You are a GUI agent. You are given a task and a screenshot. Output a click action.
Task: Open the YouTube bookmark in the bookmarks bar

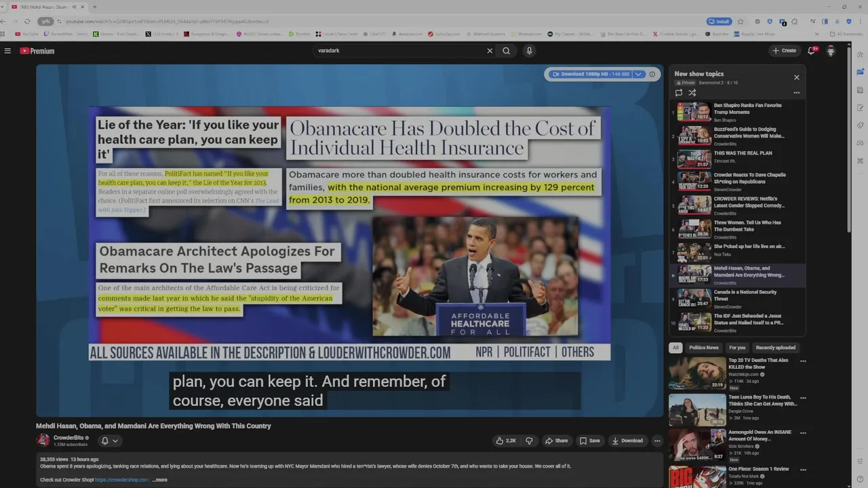tap(26, 34)
